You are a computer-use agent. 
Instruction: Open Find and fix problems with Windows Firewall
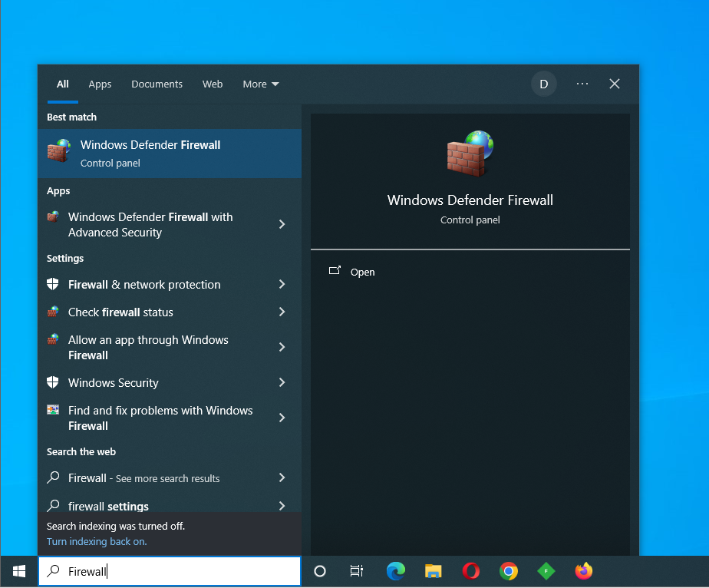pos(170,418)
